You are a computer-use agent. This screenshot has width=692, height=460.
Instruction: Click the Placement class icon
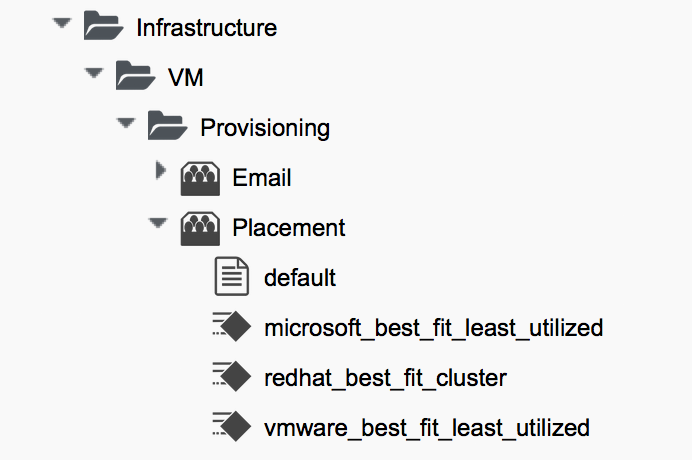(200, 227)
